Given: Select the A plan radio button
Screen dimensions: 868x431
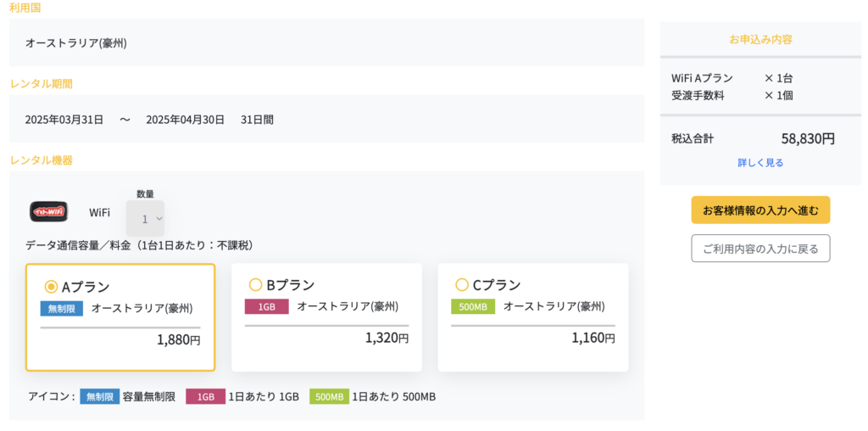Looking at the screenshot, I should click(x=51, y=287).
